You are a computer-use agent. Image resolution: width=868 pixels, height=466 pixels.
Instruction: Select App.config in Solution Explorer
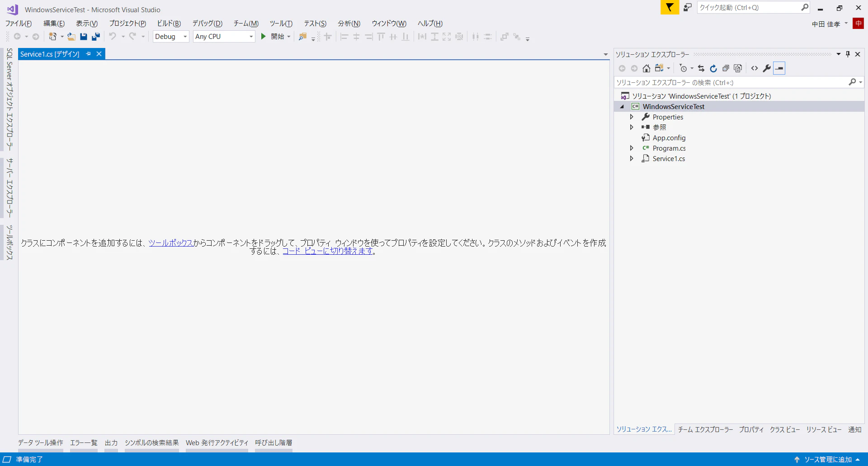point(669,138)
